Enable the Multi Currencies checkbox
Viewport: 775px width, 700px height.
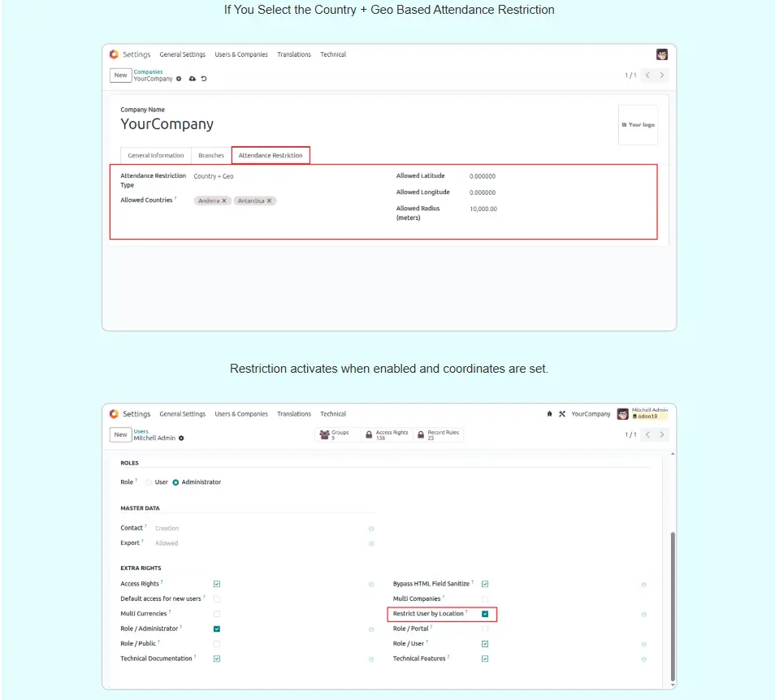click(x=217, y=614)
